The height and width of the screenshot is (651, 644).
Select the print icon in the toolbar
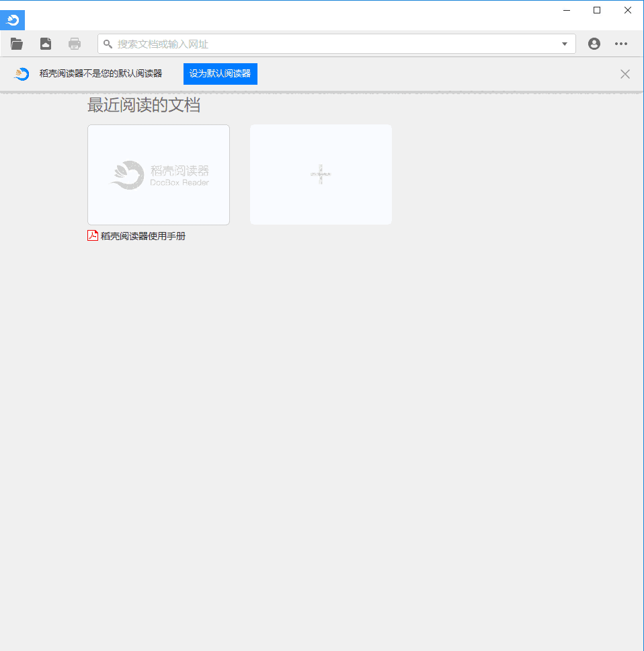pos(74,43)
